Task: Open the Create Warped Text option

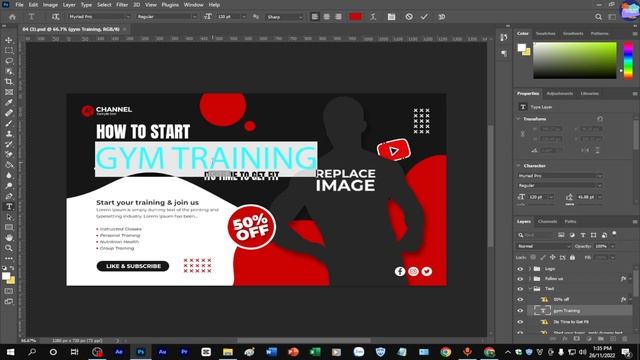Action: tap(373, 17)
